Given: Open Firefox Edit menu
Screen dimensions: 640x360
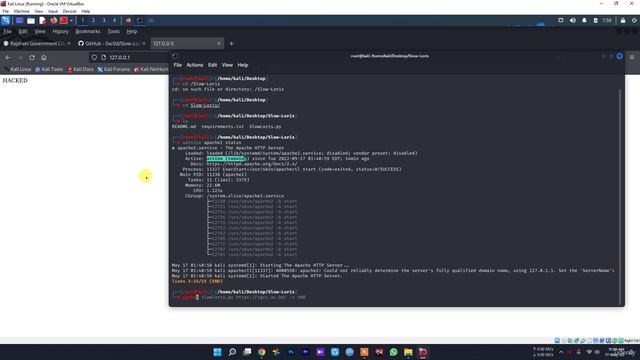Looking at the screenshot, I should coord(23,31).
